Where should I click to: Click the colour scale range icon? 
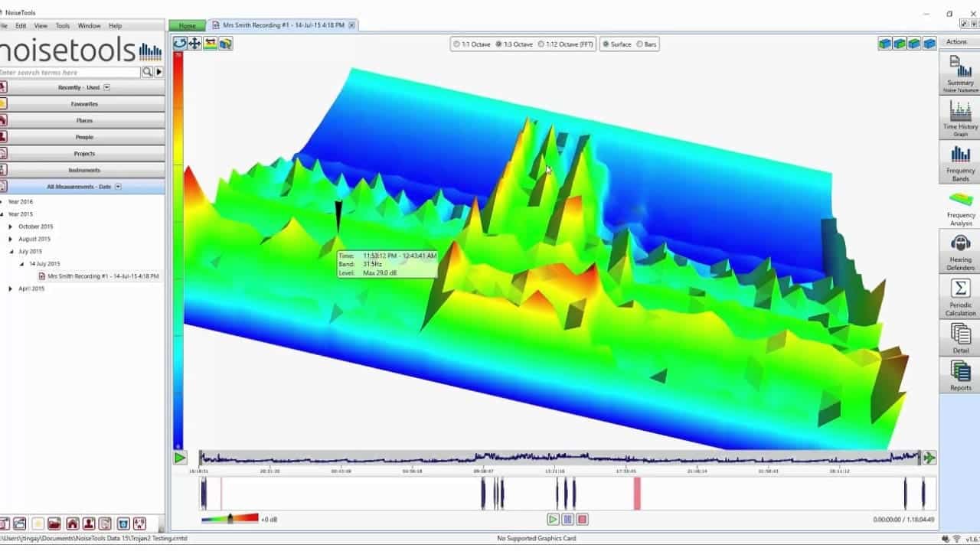pos(210,44)
